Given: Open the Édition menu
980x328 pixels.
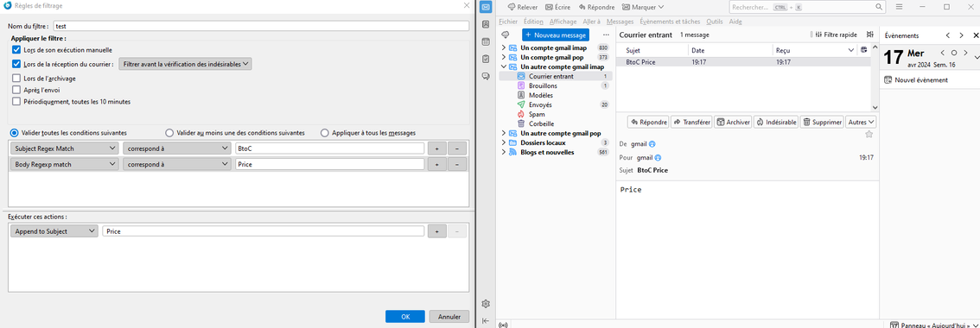Looking at the screenshot, I should (533, 22).
